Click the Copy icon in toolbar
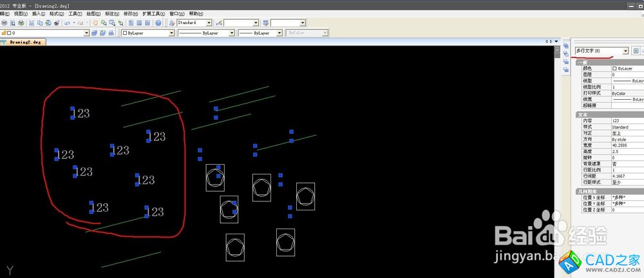644x278 pixels. click(40, 23)
